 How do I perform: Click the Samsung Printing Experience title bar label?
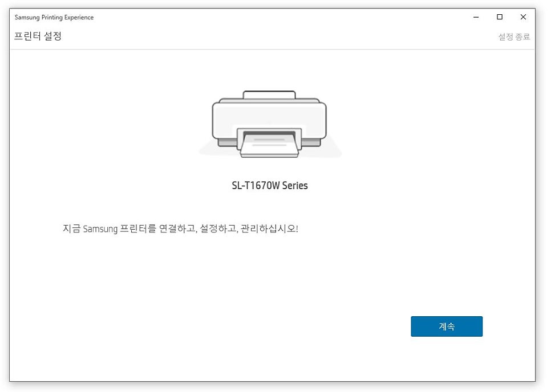54,17
